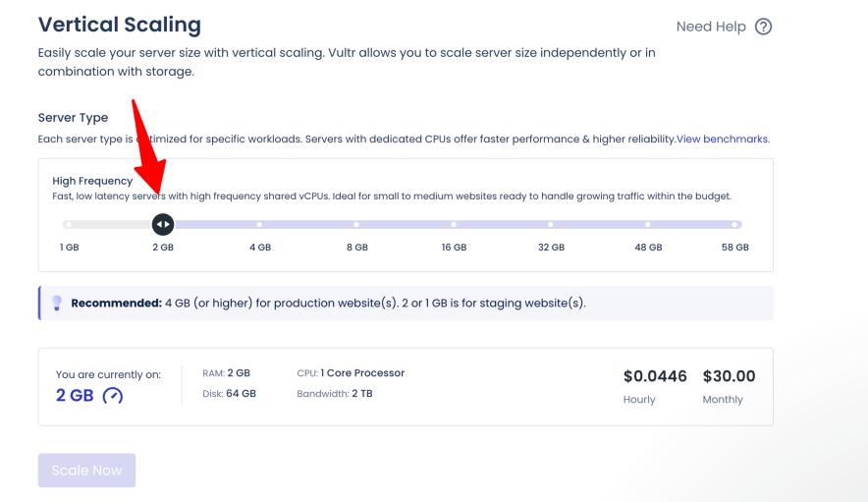Viewport: 868px width, 502px height.
Task: Click the '16 GB' label under the slider
Action: (x=454, y=248)
